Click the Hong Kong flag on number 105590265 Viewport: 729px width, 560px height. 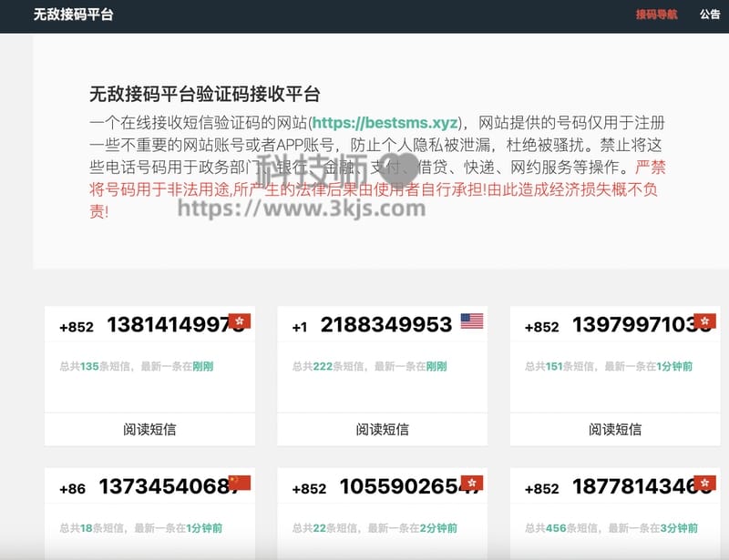472,483
